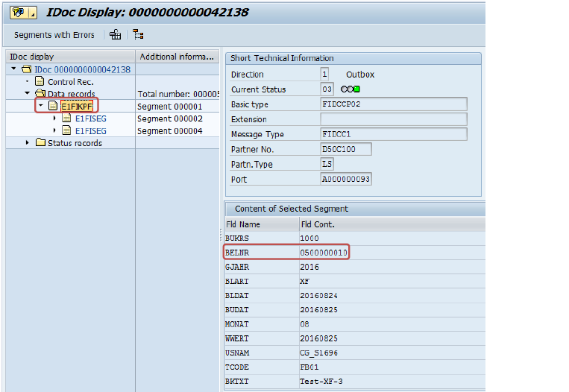The width and height of the screenshot is (569, 392).
Task: Expand the Status records node
Action: point(28,143)
